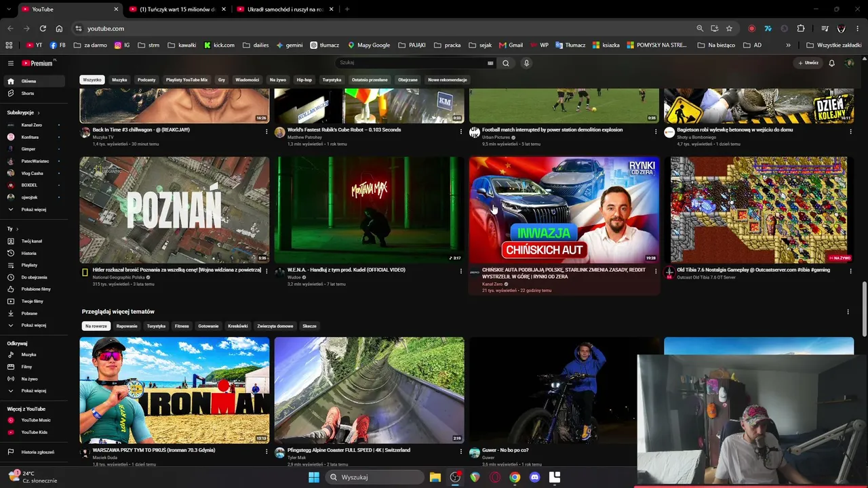Screen dimensions: 868x488
Task: Open the Gmail bookmark
Action: pos(511,45)
